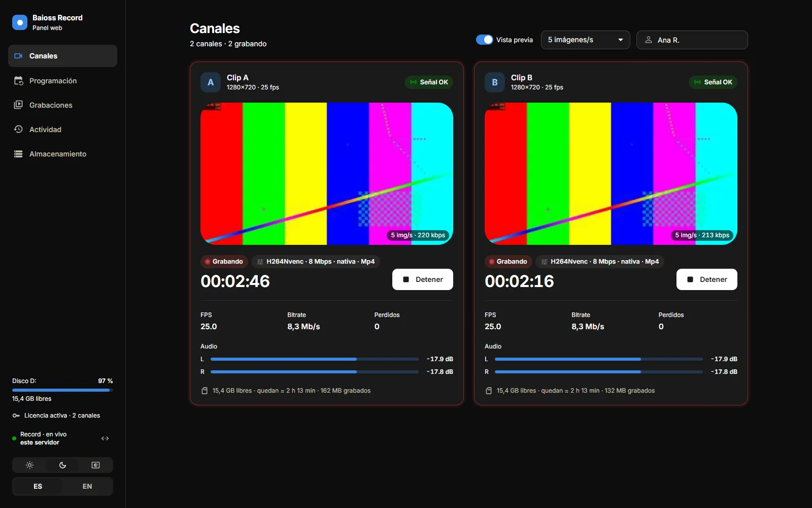Click the server switch arrows icon
This screenshot has height=508, width=812.
[x=105, y=438]
